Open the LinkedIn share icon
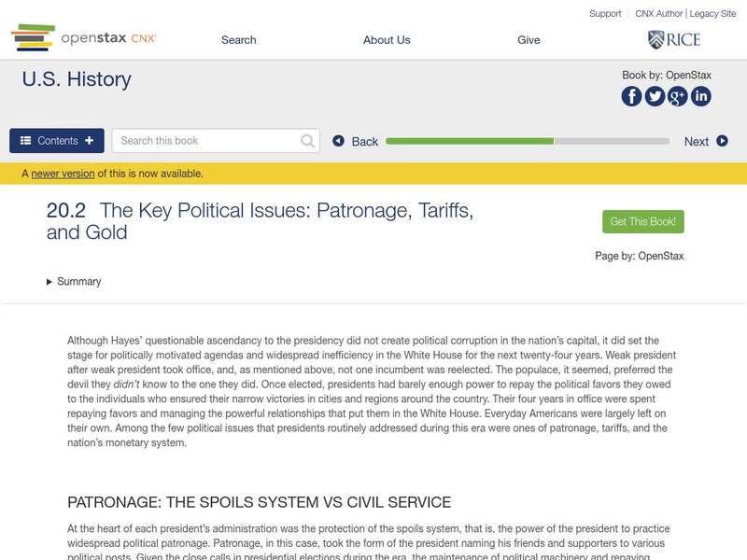This screenshot has height=560, width=747. click(x=700, y=96)
